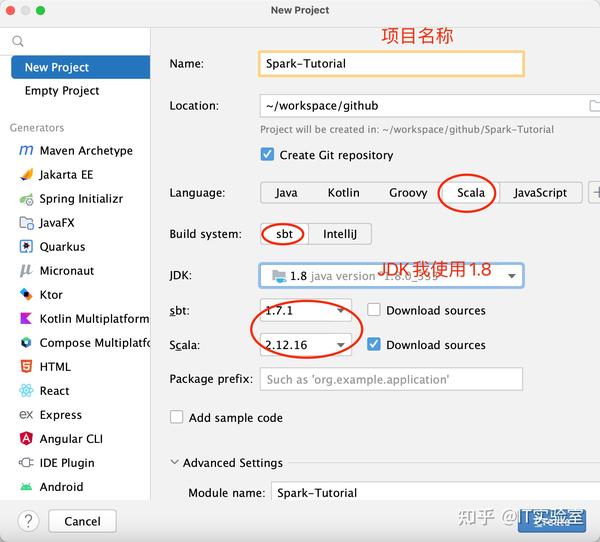The image size is (600, 542).
Task: Click the Angular CLI icon
Action: [26, 439]
